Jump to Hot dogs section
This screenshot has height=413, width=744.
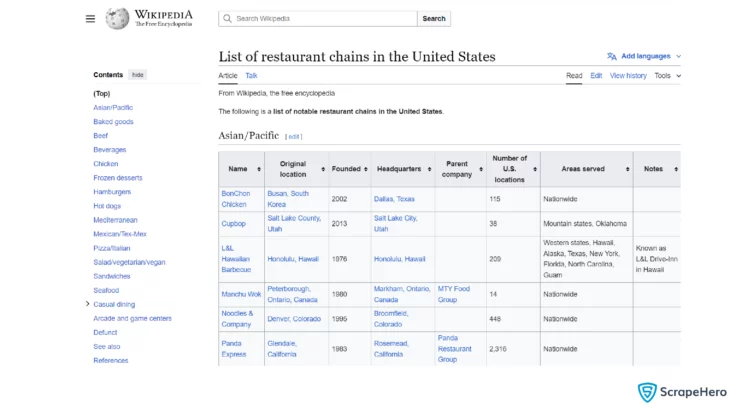coord(107,206)
